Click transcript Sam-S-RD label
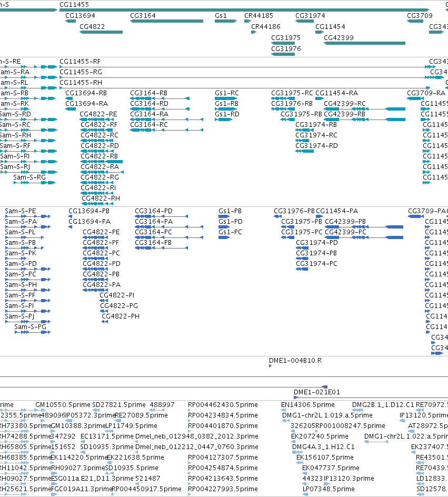The image size is (448, 497). click(x=15, y=114)
